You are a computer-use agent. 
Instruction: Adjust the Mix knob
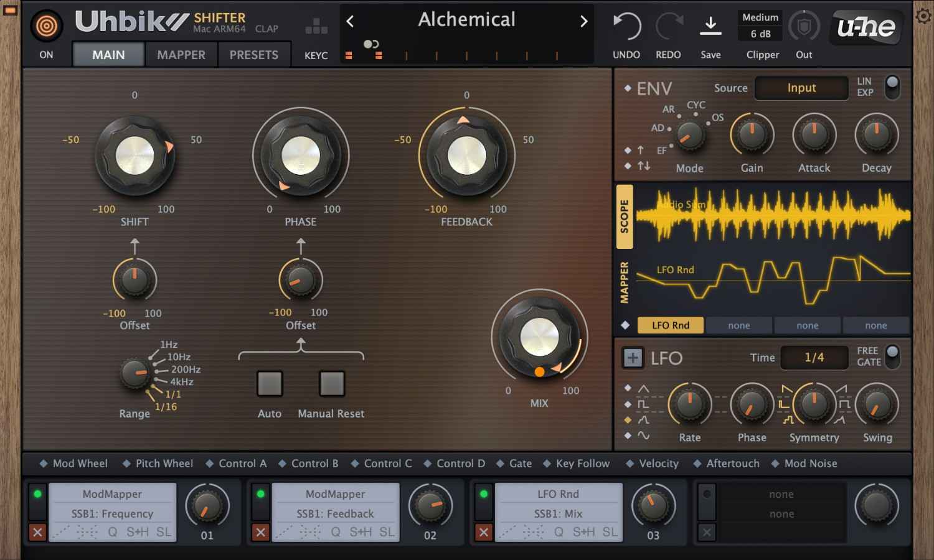539,337
